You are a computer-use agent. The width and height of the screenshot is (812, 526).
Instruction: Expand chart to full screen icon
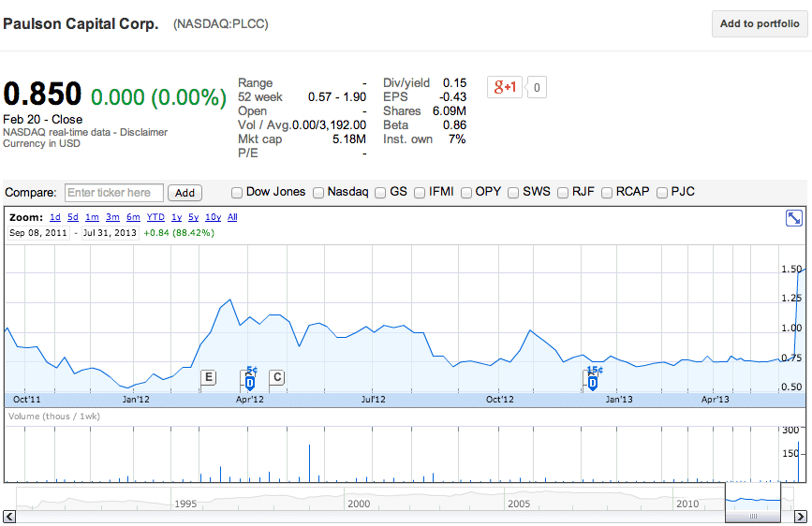pyautogui.click(x=793, y=218)
